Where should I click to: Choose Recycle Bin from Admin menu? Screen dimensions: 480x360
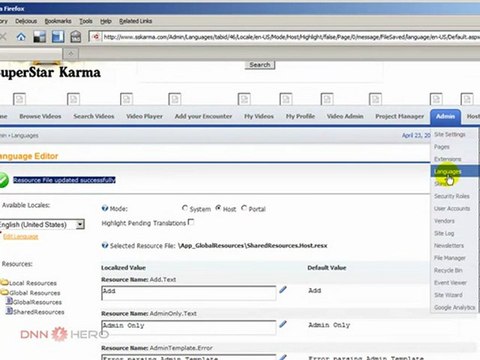(x=448, y=270)
